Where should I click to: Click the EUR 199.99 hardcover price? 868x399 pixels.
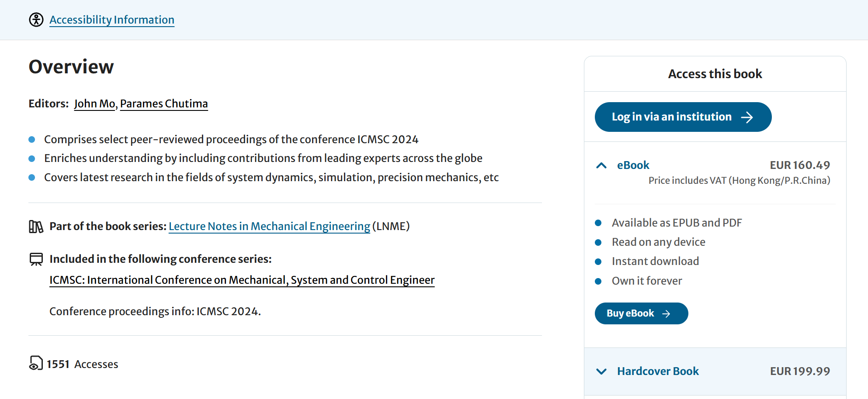800,371
